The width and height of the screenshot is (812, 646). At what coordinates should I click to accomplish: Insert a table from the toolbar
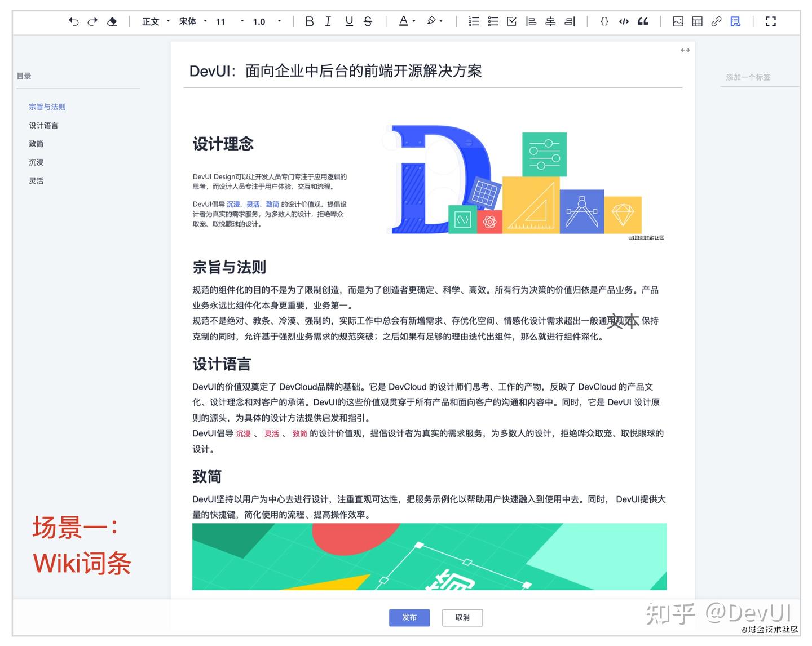tap(698, 21)
